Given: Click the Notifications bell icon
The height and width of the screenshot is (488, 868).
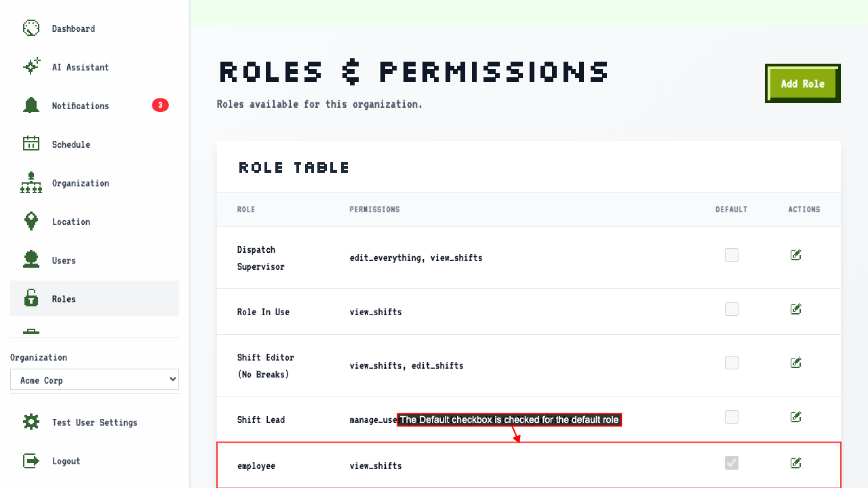Looking at the screenshot, I should click(x=31, y=105).
